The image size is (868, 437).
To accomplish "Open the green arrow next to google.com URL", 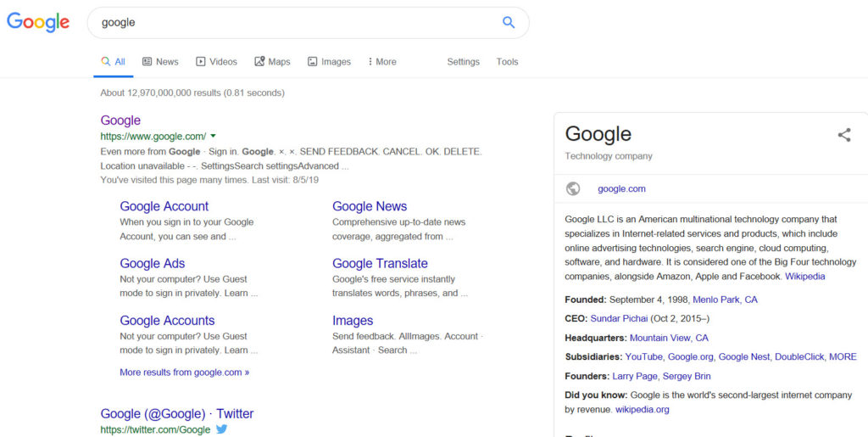I will click(214, 136).
